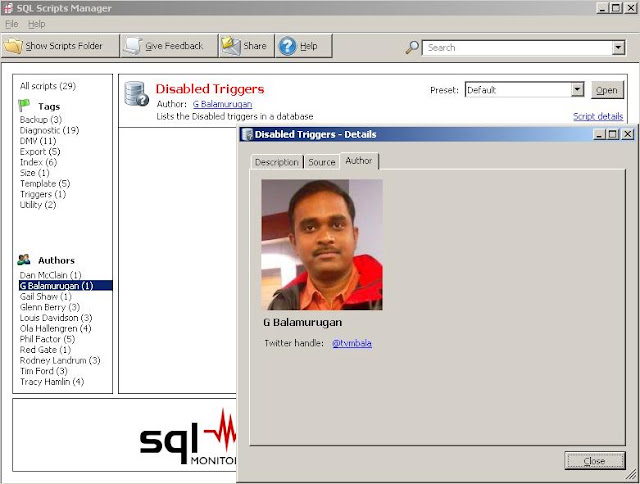The height and width of the screenshot is (484, 640).
Task: Select author Gail Shaw (1)
Action: click(46, 296)
